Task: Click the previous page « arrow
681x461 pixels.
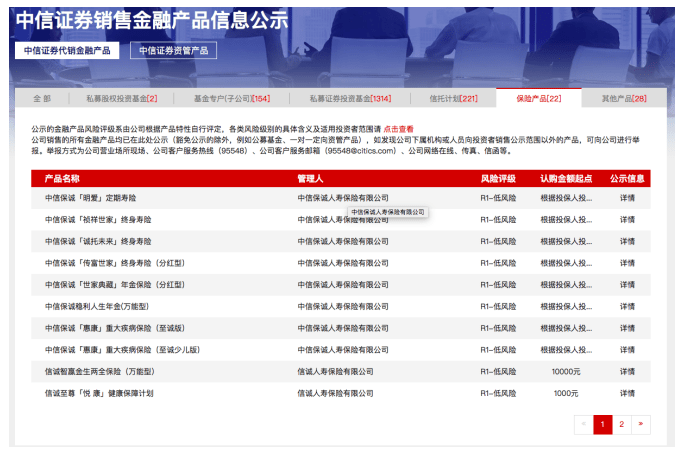Action: (x=584, y=425)
